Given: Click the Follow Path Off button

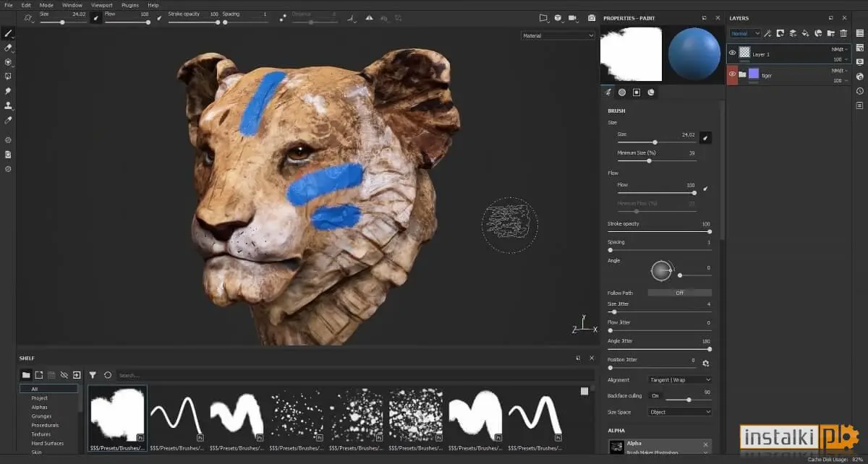Looking at the screenshot, I should click(x=679, y=293).
